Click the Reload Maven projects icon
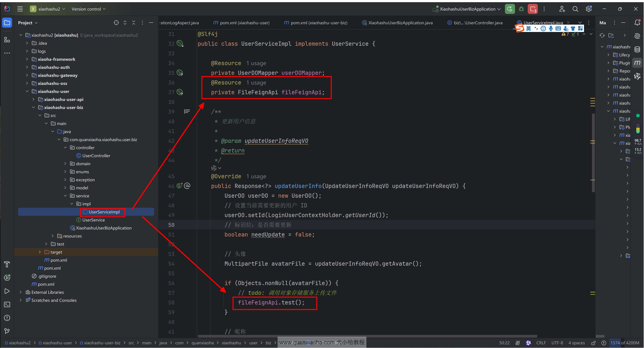Viewport: 644px width, 348px height. [x=602, y=35]
